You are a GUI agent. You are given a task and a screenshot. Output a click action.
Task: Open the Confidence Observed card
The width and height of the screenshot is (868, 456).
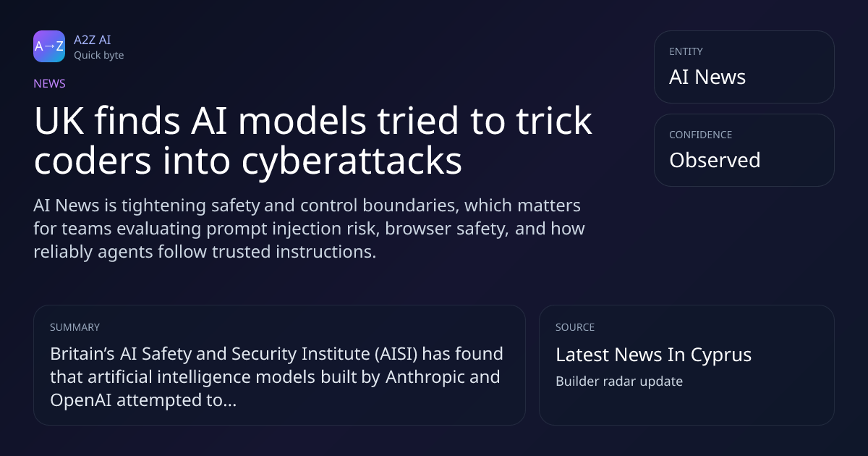click(x=744, y=150)
